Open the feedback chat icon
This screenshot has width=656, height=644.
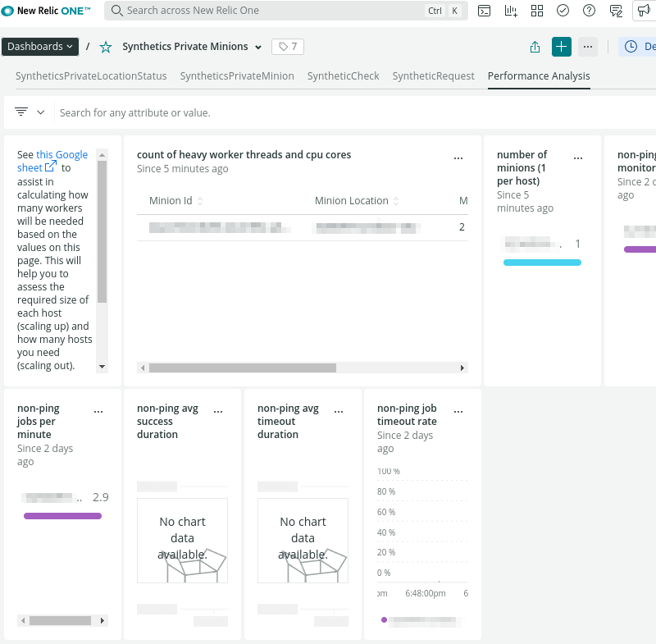616,11
